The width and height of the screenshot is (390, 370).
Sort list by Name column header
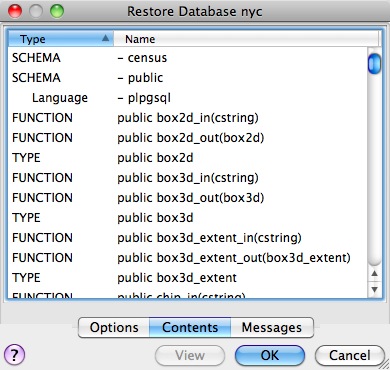(x=246, y=39)
